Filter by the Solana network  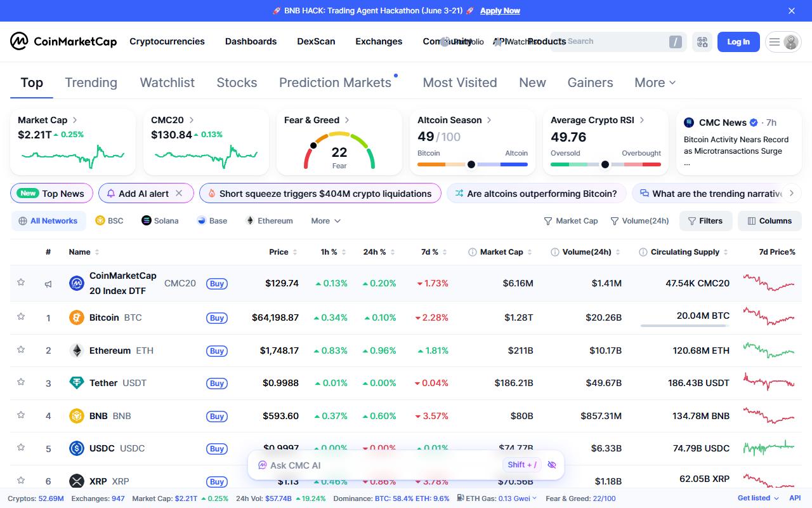(160, 221)
